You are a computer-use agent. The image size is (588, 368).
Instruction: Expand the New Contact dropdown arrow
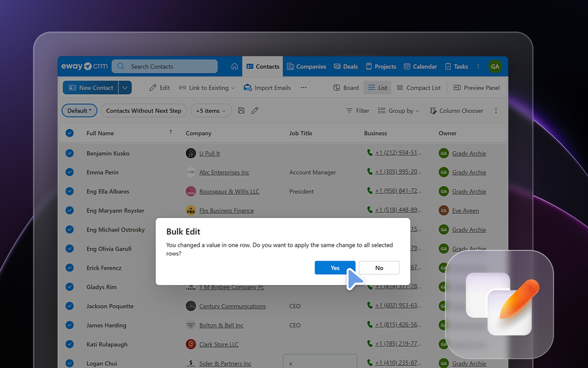[125, 88]
